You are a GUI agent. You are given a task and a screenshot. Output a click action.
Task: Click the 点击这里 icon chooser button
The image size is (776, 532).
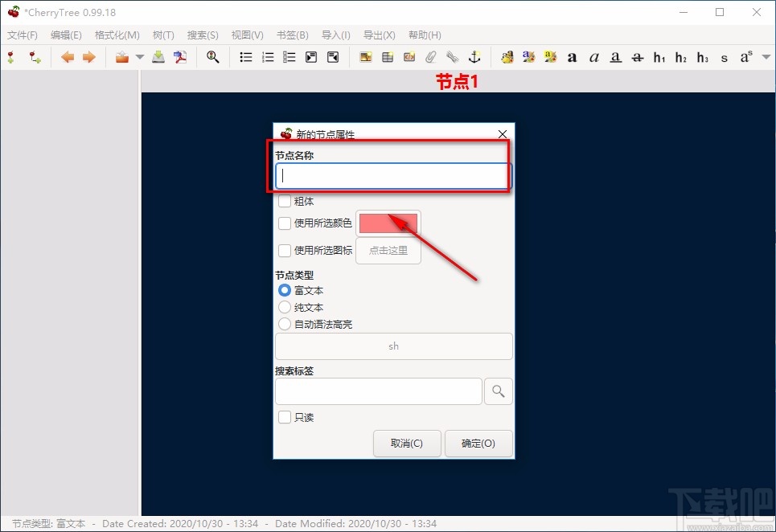388,251
